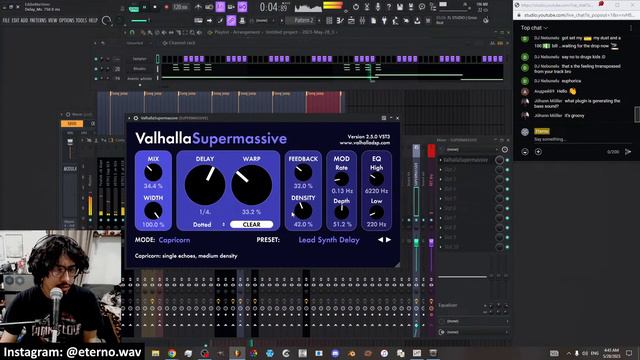Toggle the purple countdown-before-recording icon
This screenshot has height=360, width=640.
[x=220, y=7]
